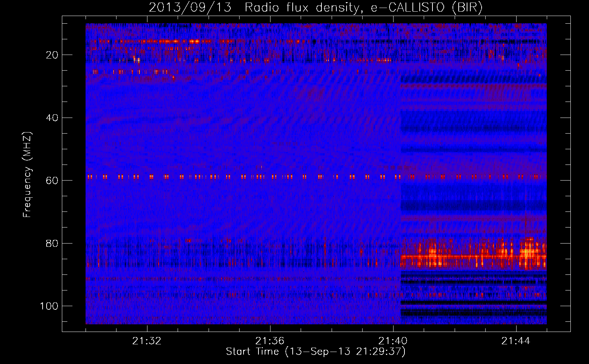The width and height of the screenshot is (589, 364).
Task: Select the 'Frequency (MHZ)' y-axis label
Action: 27,174
